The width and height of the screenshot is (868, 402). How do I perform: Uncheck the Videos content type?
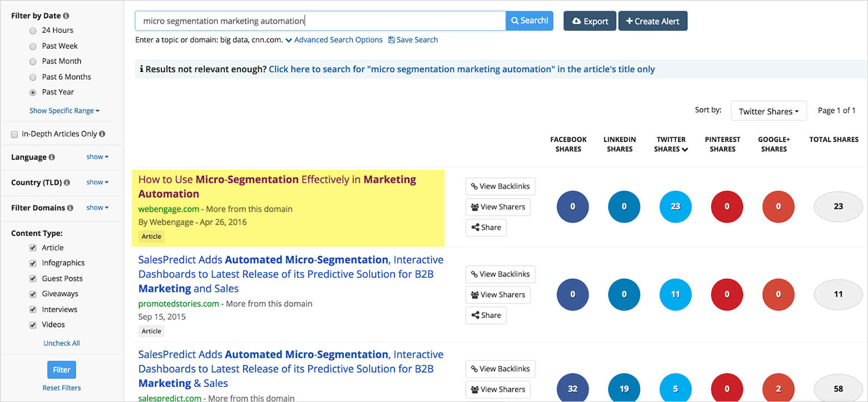click(32, 325)
